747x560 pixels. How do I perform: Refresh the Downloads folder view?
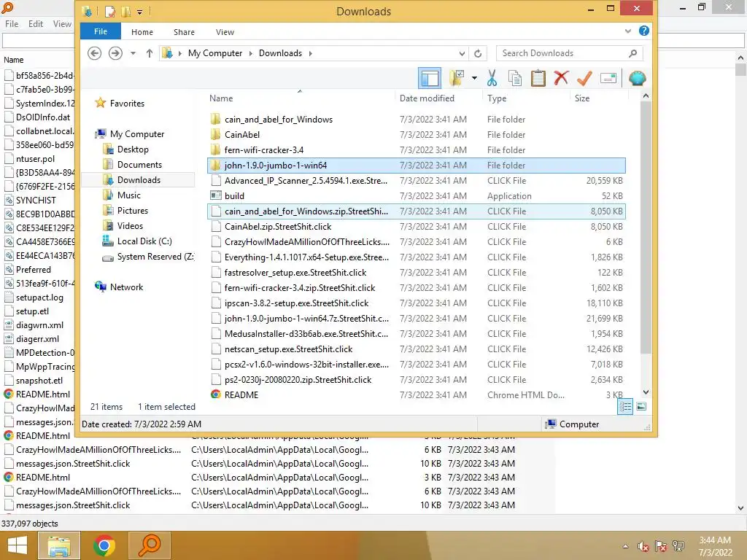(478, 53)
